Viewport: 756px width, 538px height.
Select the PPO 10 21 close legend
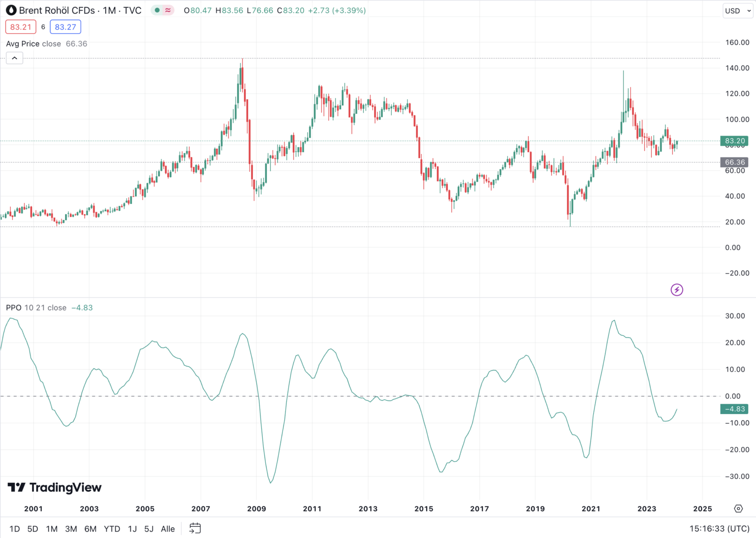36,308
